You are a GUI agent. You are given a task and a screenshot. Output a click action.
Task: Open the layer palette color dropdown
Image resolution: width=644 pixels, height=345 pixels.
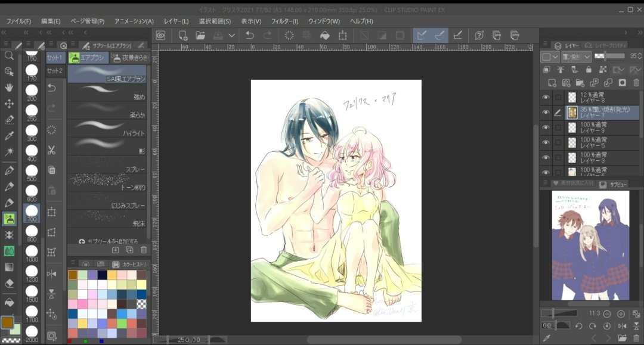coord(550,57)
